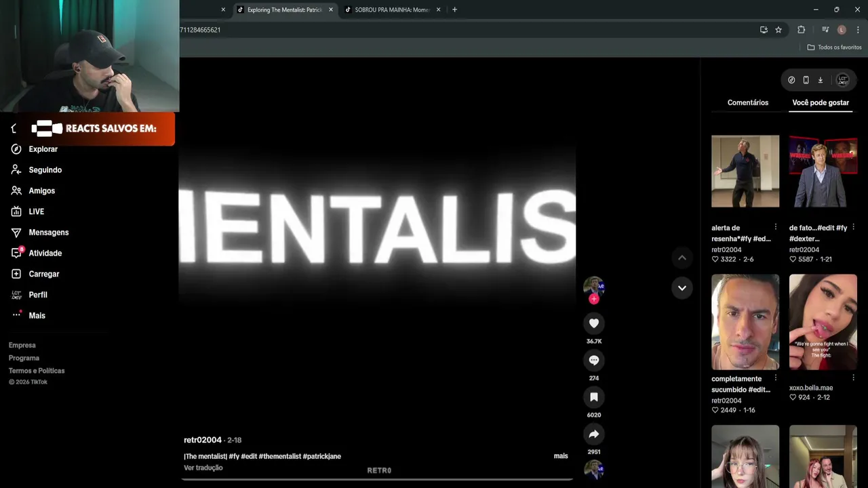Like the video with the heart icon
This screenshot has width=868, height=488.
(593, 323)
